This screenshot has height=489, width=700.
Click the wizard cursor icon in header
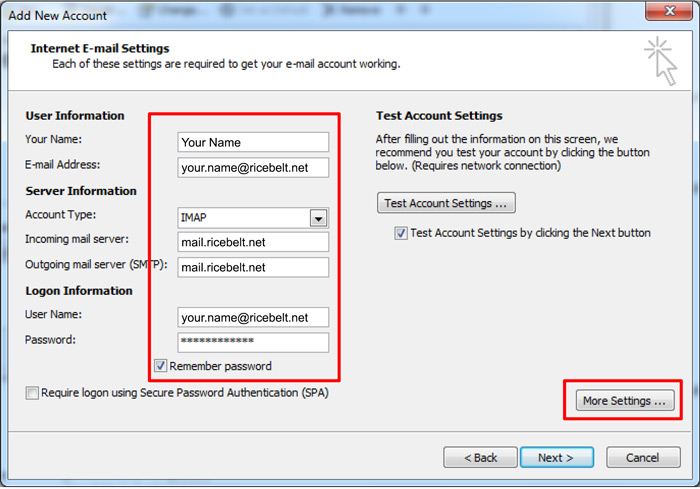[x=660, y=59]
